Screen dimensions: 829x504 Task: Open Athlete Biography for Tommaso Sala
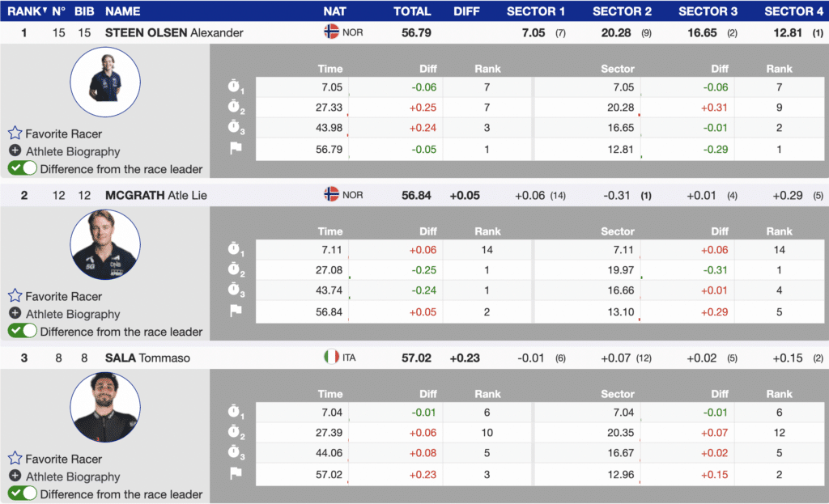72,476
